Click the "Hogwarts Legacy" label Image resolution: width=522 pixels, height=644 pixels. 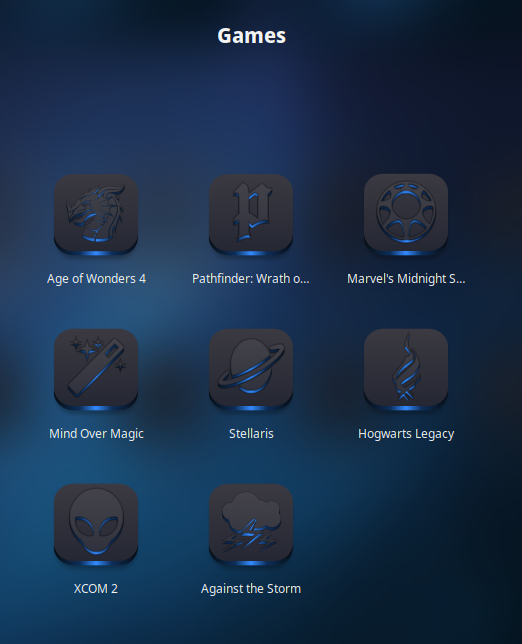point(406,434)
